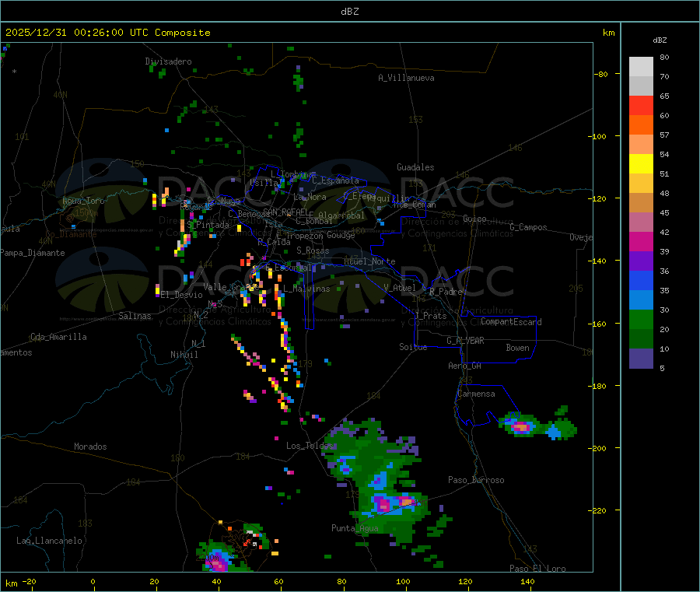Click the storm cell east of Carmensa
This screenshot has width=700, height=592.
click(x=520, y=426)
